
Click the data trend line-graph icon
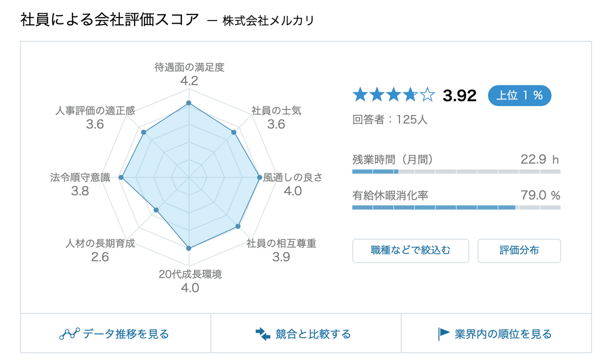point(70,334)
